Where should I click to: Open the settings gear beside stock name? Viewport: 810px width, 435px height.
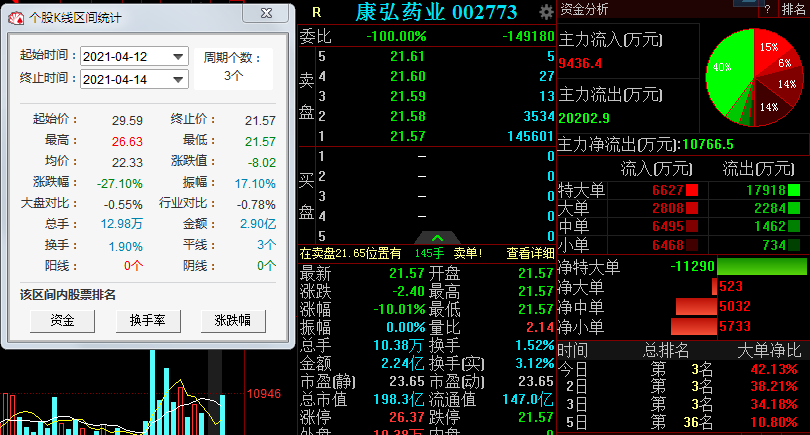(546, 12)
